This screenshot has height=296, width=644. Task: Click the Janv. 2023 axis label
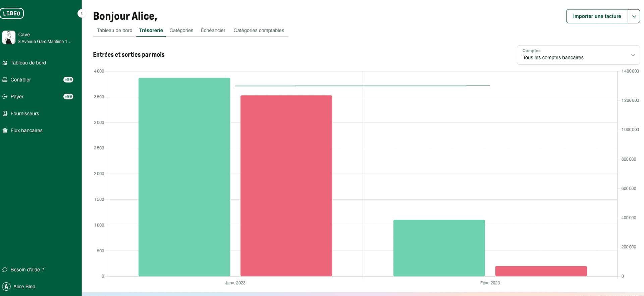(x=235, y=283)
